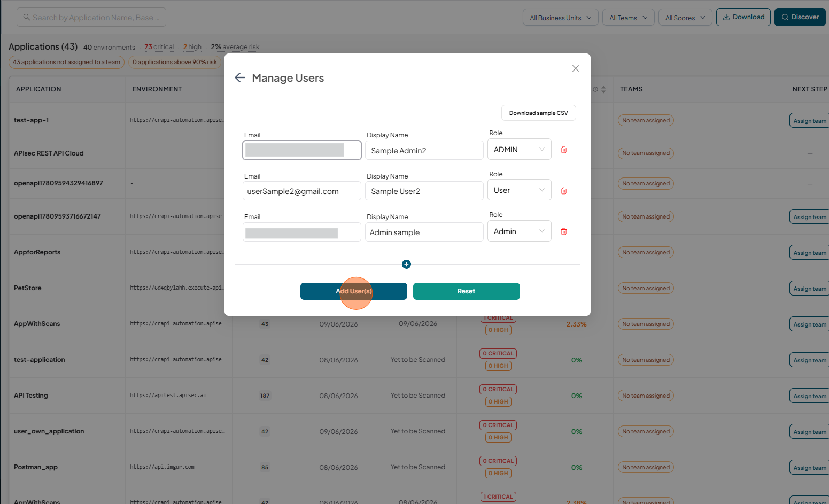Image resolution: width=829 pixels, height=504 pixels.
Task: Click the '73 critical' summary link
Action: click(159, 47)
